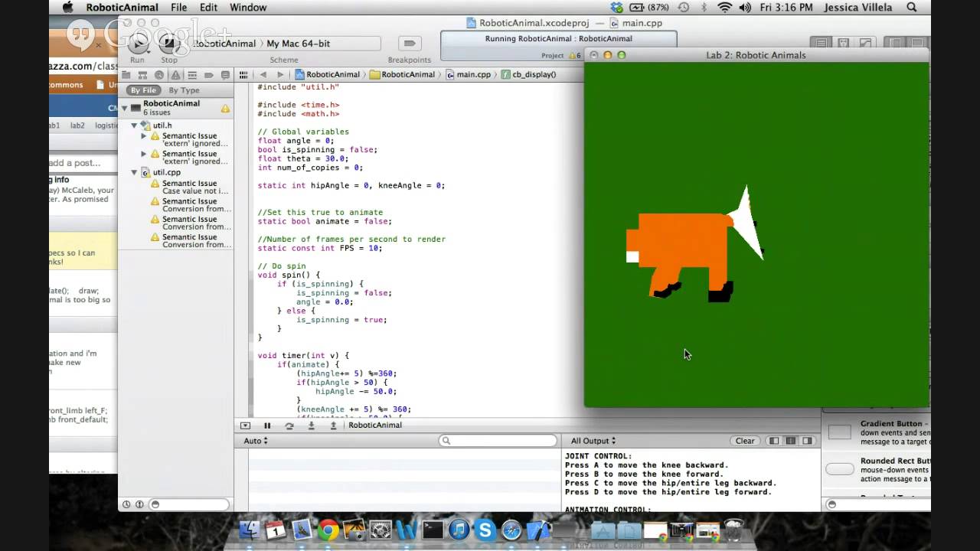Open the File menu
This screenshot has width=980, height=551.
tap(178, 8)
